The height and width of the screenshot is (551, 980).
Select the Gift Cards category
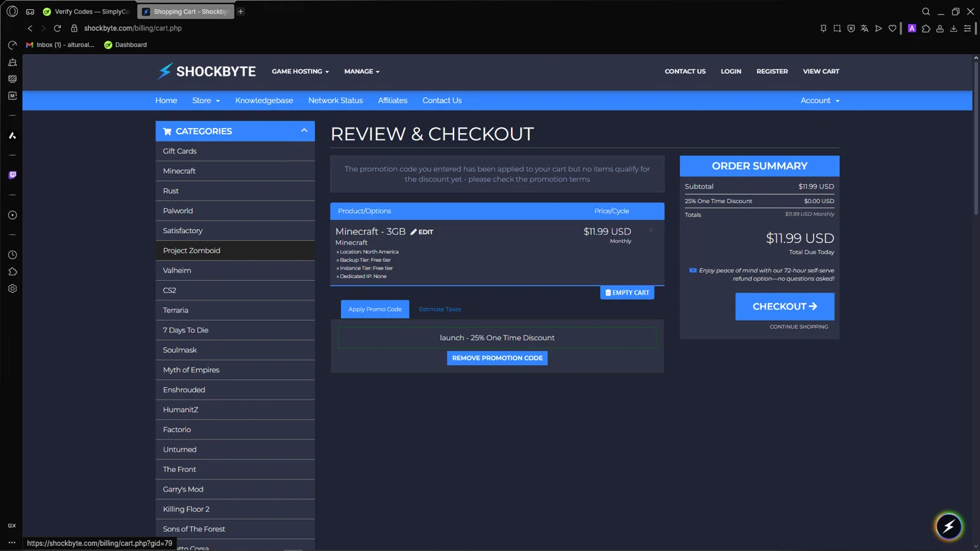tap(235, 151)
